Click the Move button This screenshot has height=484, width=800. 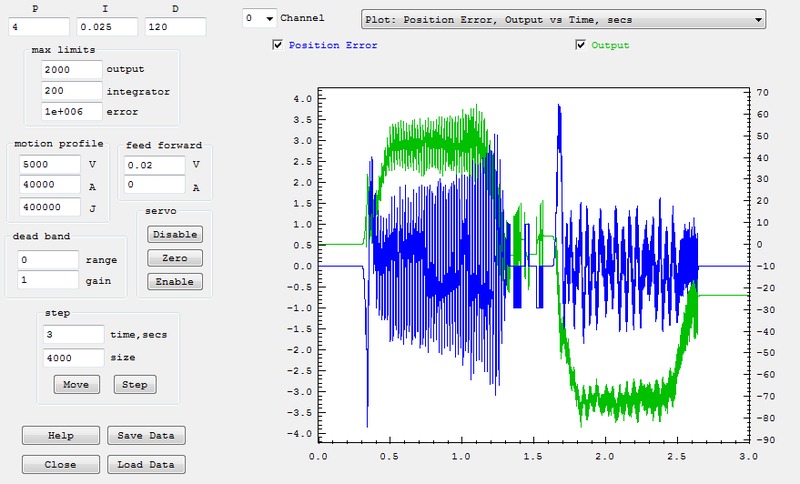[77, 384]
